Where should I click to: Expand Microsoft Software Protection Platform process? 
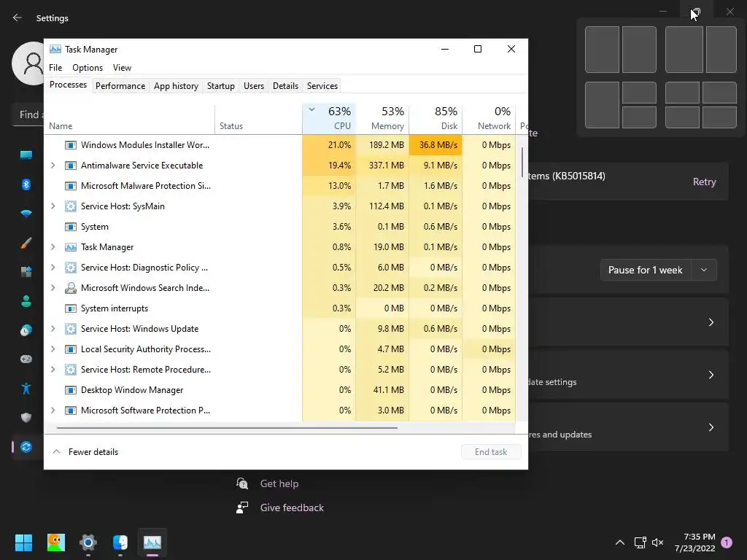53,411
